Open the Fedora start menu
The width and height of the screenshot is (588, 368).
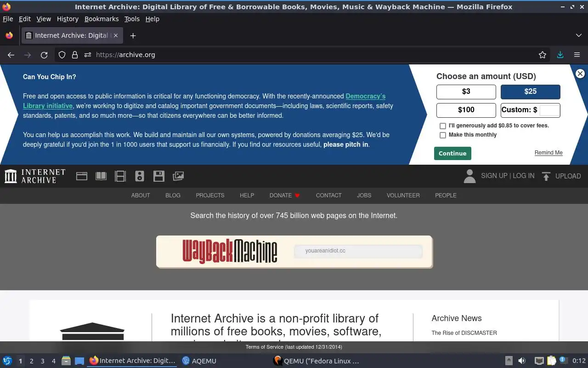point(7,361)
